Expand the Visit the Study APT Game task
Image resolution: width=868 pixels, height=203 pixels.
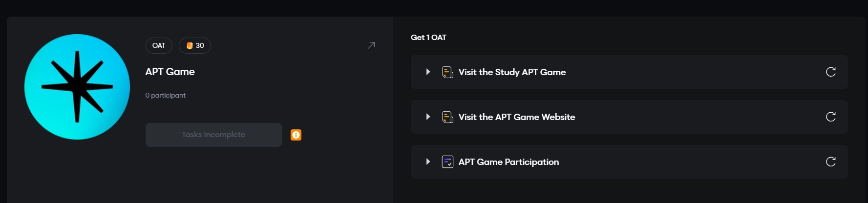point(428,72)
